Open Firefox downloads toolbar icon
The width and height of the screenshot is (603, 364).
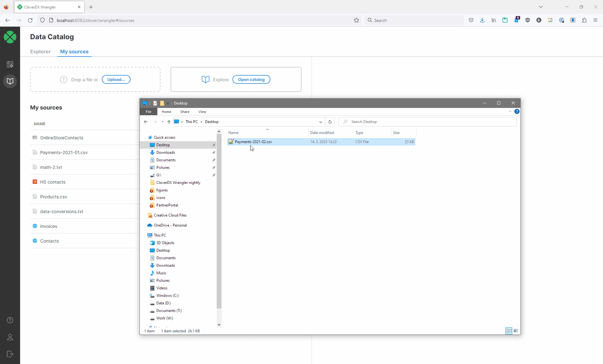[482, 20]
